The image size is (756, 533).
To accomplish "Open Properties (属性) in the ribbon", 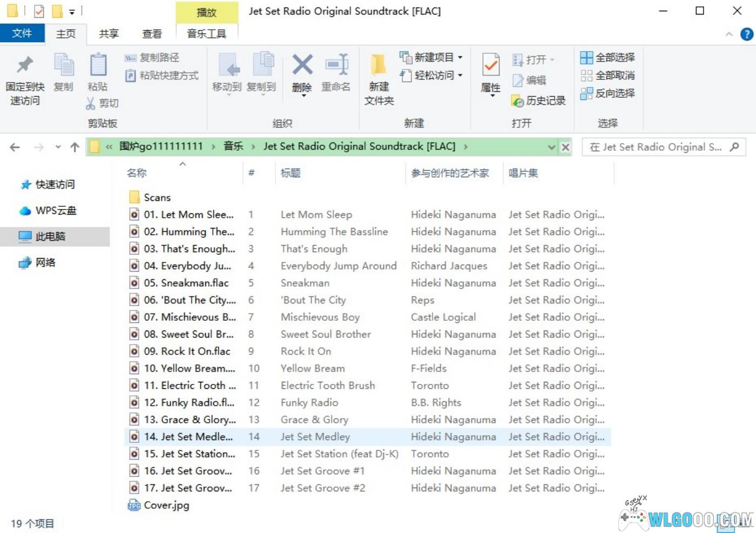I will (490, 66).
